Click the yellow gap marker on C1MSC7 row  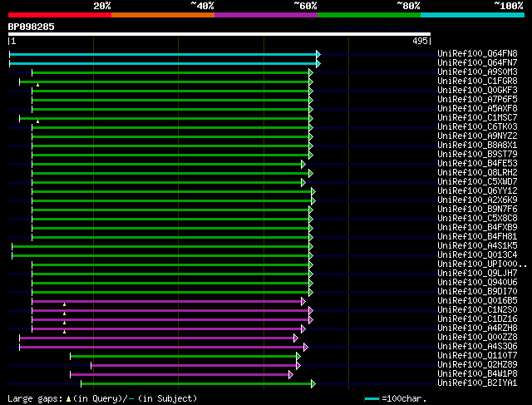pos(37,121)
